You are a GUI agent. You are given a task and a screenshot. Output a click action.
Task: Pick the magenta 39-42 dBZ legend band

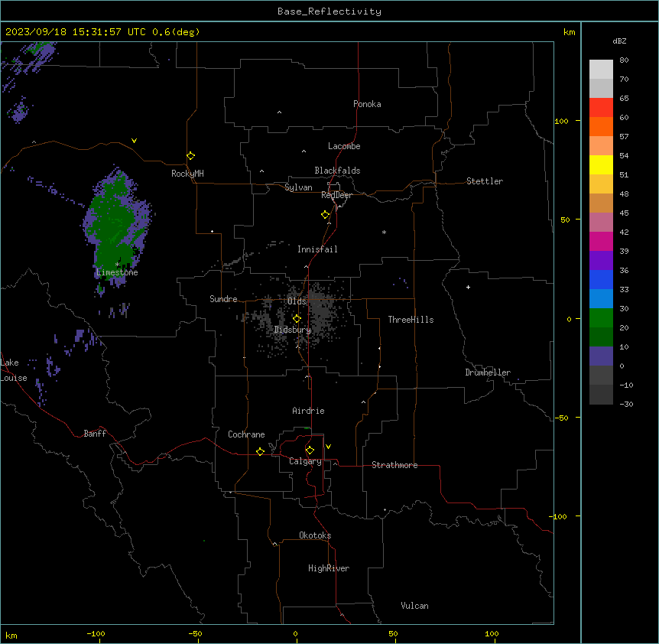click(x=601, y=241)
